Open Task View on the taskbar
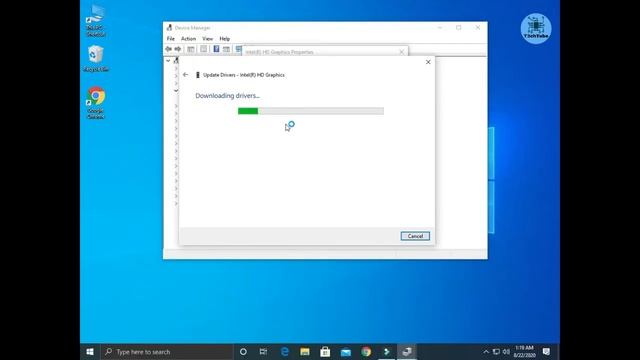Image resolution: width=640 pixels, height=360 pixels. coord(263,352)
